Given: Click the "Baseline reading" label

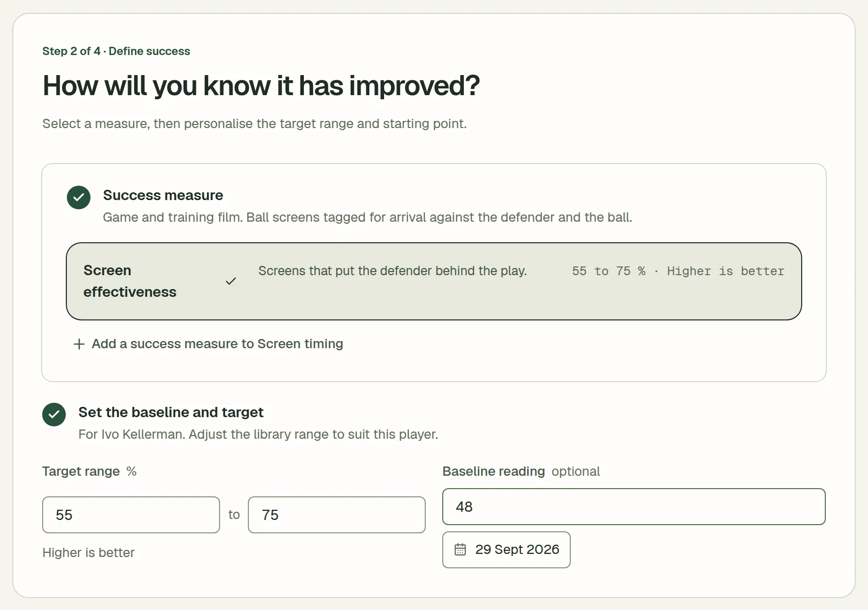Looking at the screenshot, I should click(494, 471).
